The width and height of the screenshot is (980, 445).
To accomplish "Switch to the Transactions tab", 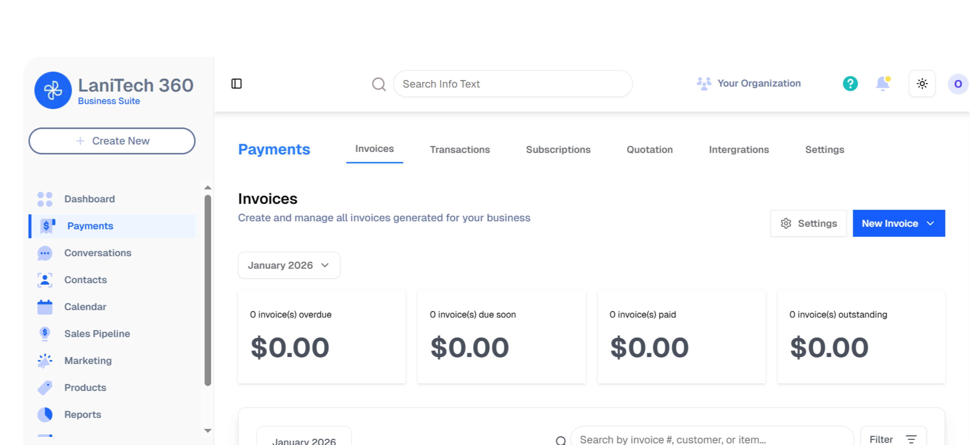I will click(x=460, y=150).
